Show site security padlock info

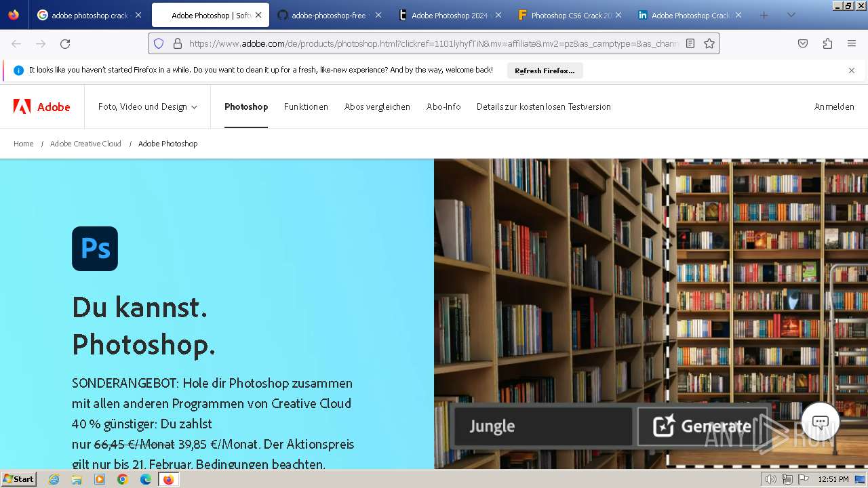coord(178,43)
